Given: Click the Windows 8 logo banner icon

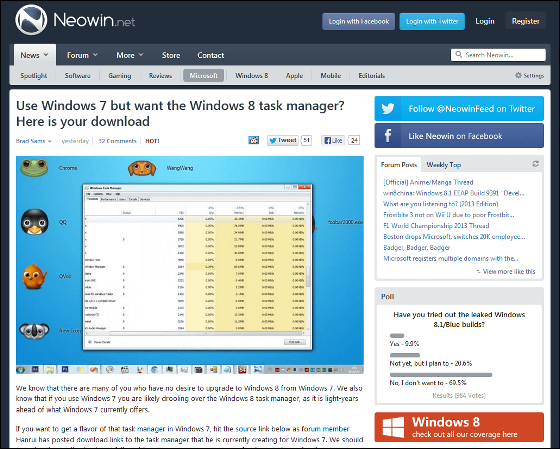Looking at the screenshot, I should (393, 427).
